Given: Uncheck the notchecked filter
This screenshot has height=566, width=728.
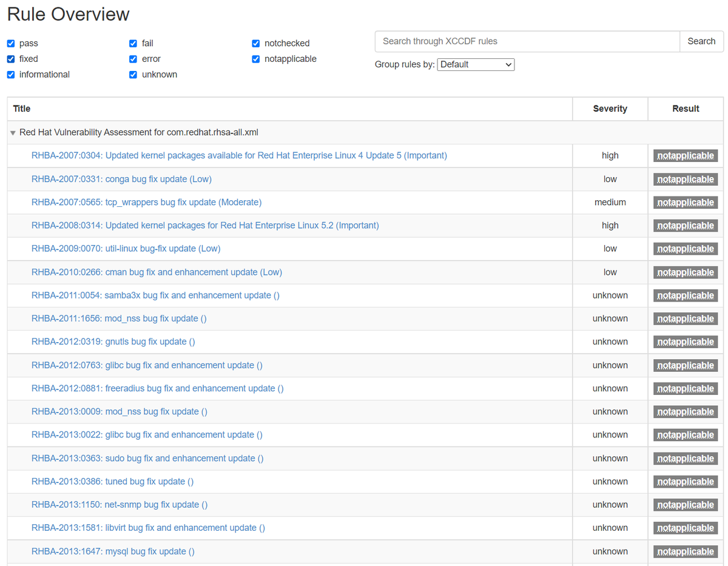Looking at the screenshot, I should [x=255, y=43].
